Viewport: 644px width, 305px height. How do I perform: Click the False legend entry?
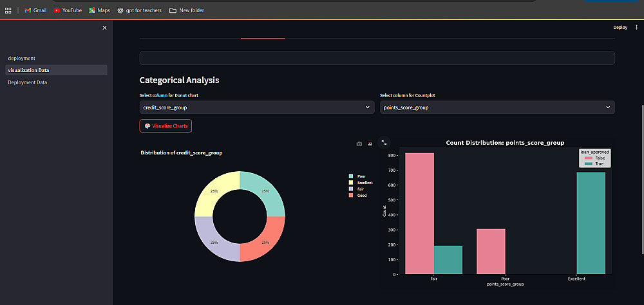(594, 158)
